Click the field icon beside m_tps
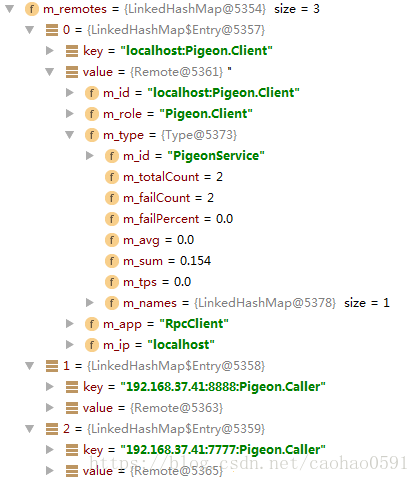Screen dimensions: 420x483 pos(112,282)
